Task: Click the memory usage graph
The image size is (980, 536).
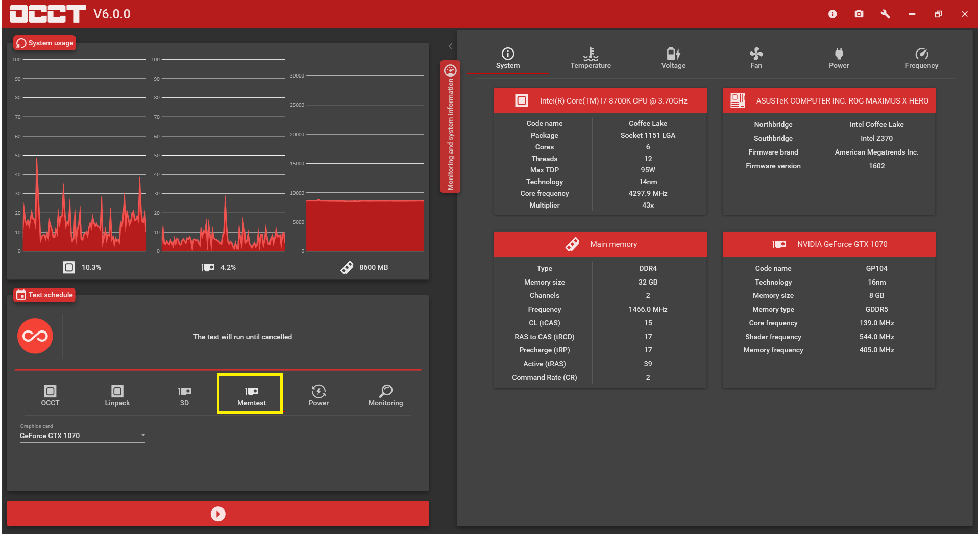Action: (x=364, y=163)
